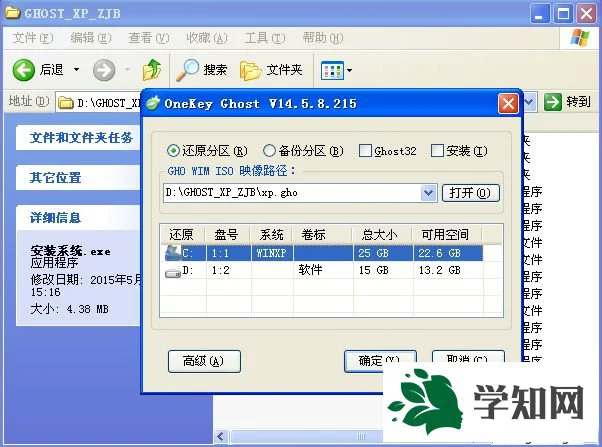Screen dimensions: 602x447
Task: Click the Open (打开) button
Action: click(x=471, y=193)
